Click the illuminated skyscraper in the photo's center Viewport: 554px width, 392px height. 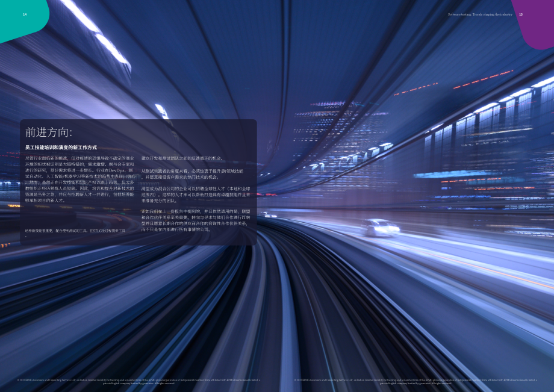(339, 148)
